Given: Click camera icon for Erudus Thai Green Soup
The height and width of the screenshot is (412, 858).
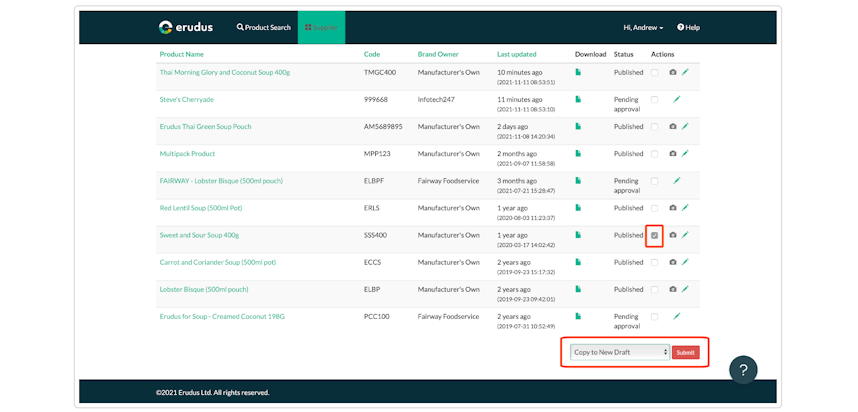Looking at the screenshot, I should point(673,126).
